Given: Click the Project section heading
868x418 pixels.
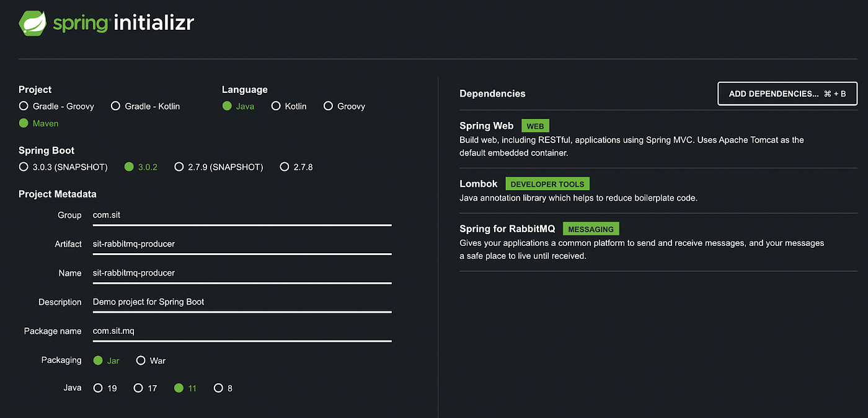Looking at the screenshot, I should tap(35, 90).
